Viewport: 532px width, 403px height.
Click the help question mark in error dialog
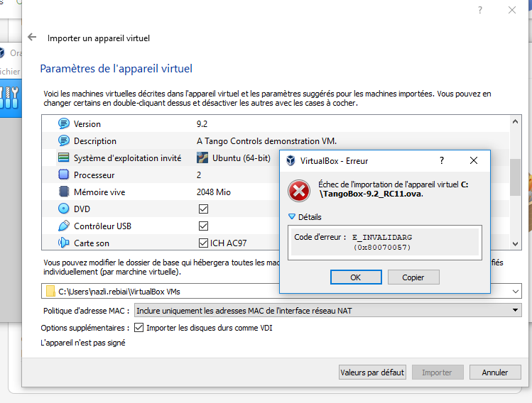[441, 160]
